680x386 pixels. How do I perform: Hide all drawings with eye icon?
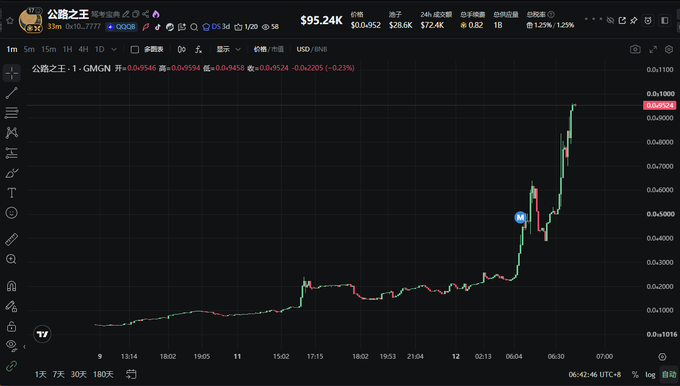click(x=12, y=345)
